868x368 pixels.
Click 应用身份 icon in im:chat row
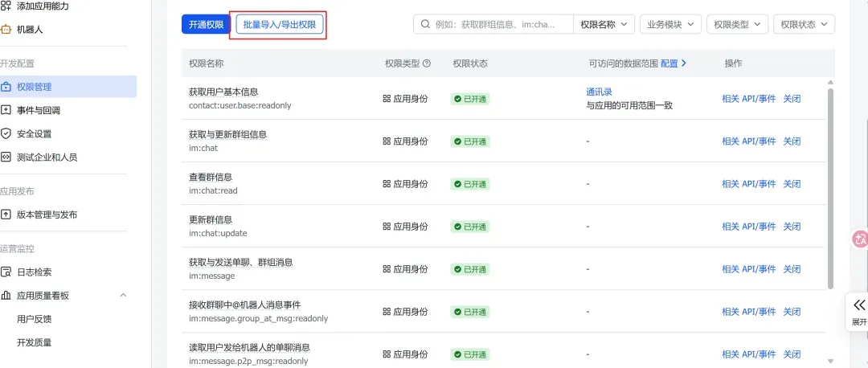[387, 141]
